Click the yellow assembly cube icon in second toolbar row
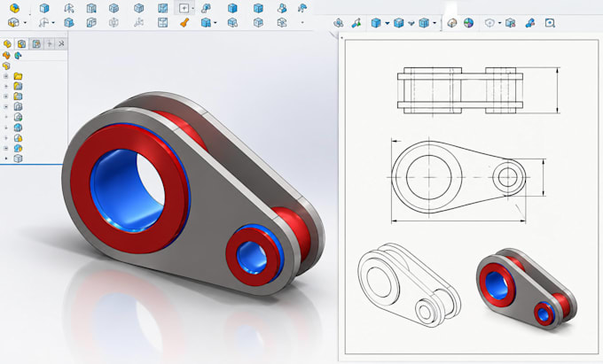Screen dimensions: 603x364 pos(13,23)
